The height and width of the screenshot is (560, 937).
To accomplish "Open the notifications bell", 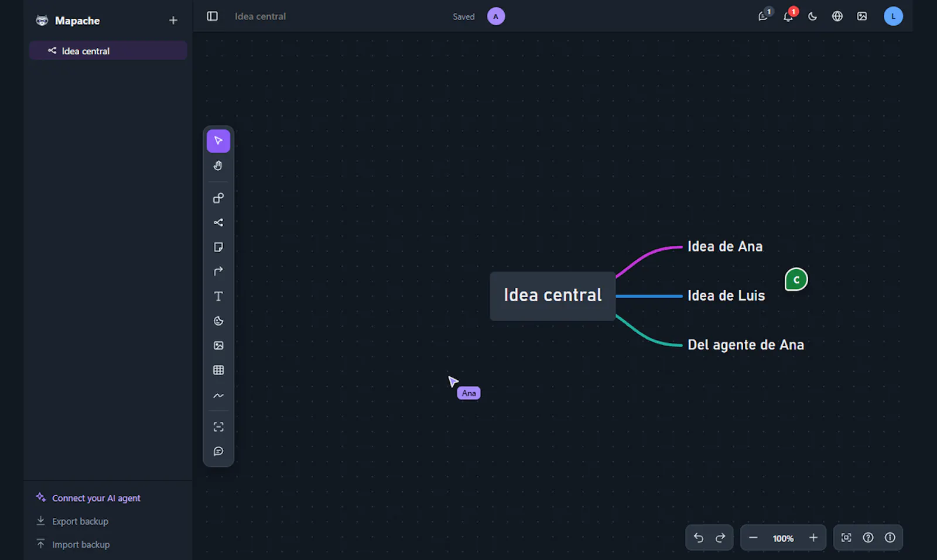I will coord(788,16).
